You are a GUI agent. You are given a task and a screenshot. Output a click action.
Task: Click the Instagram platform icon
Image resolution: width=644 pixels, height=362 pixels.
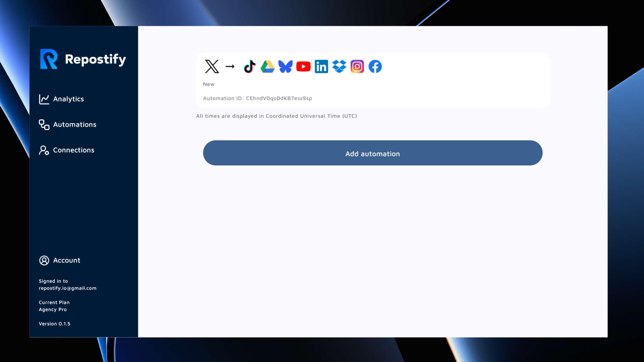(357, 66)
